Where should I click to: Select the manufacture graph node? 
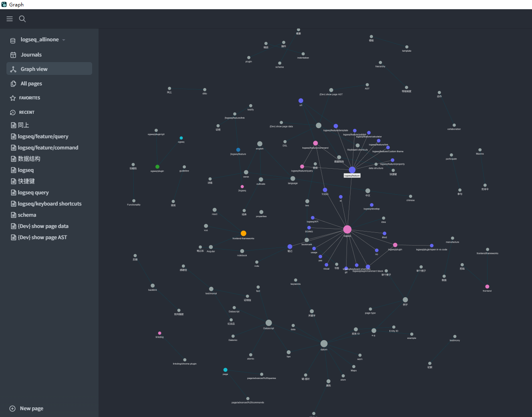pos(453,238)
